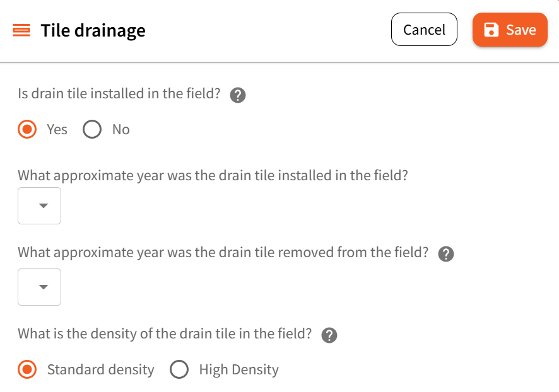The width and height of the screenshot is (559, 392).
Task: Click the "Standard density" label text
Action: coord(100,370)
